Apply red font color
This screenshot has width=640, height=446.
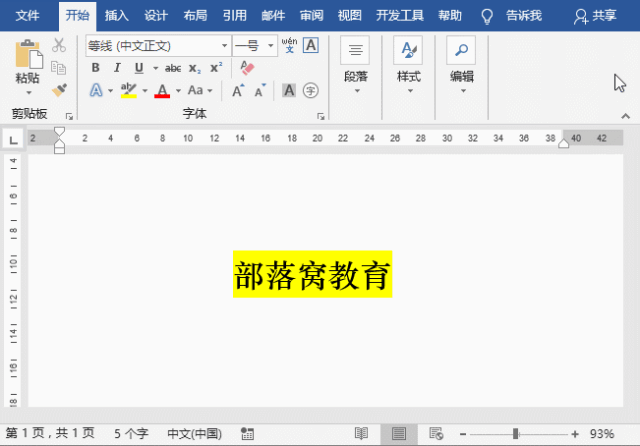click(x=162, y=91)
